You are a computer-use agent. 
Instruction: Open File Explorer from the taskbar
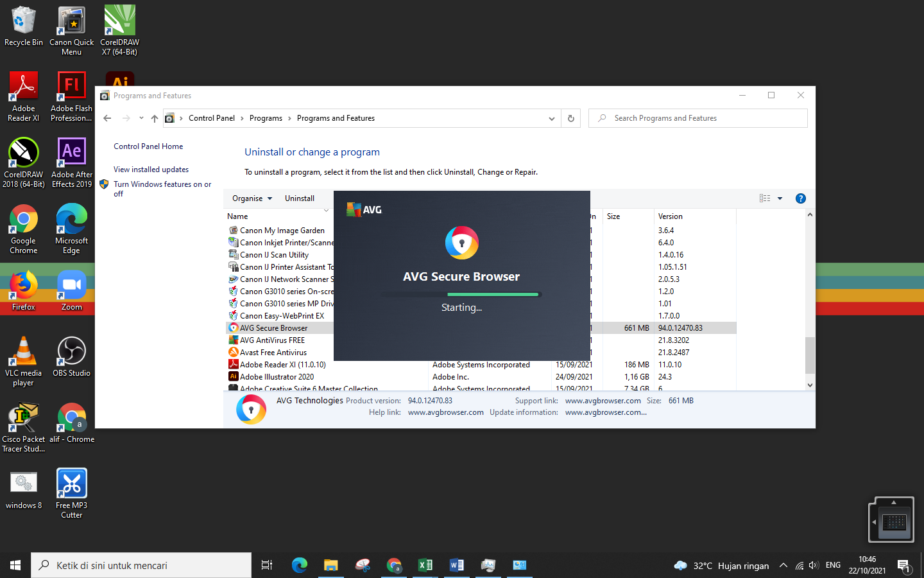click(330, 565)
